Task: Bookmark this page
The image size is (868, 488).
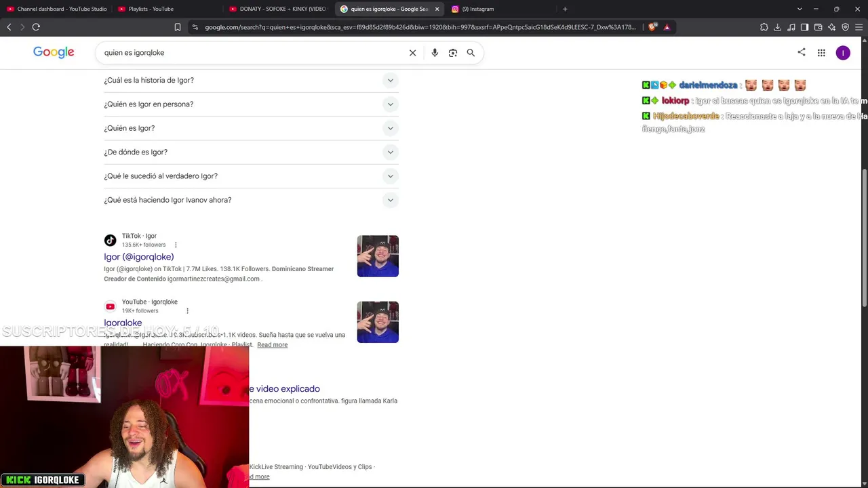Action: point(178,27)
